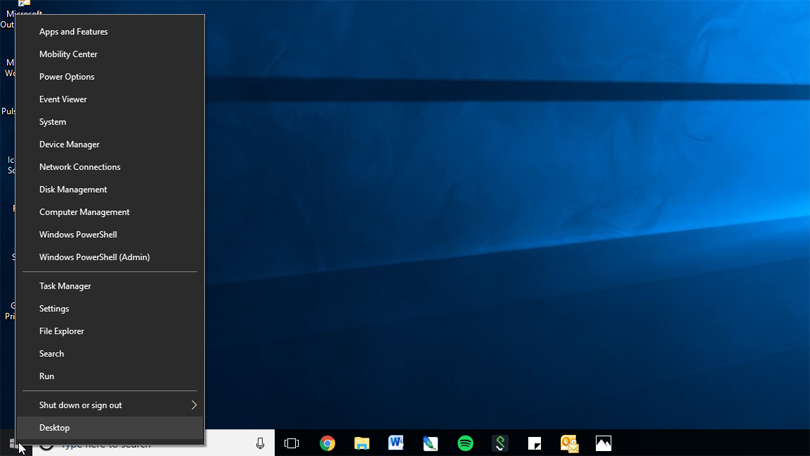Click the Cortana microphone icon
This screenshot has height=456, width=810.
click(260, 443)
